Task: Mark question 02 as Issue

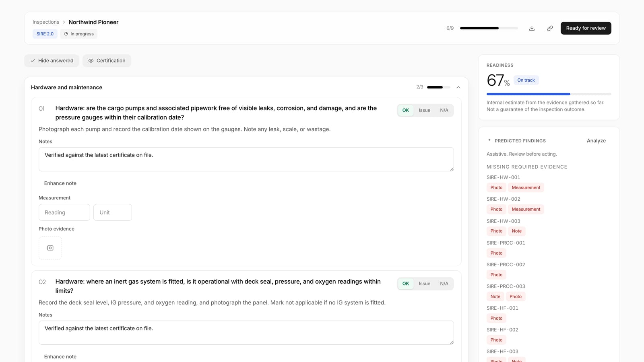Action: [x=424, y=284]
